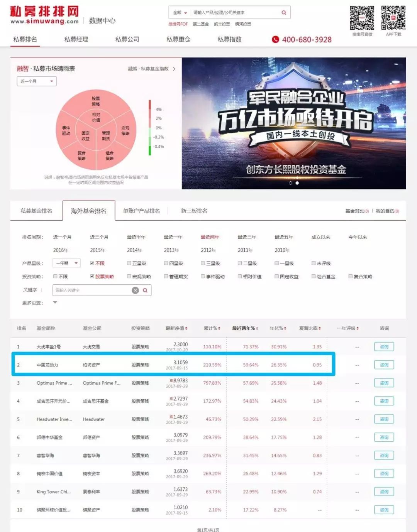Click 咨询 button for 大虎丰盈1号
This screenshot has width=417, height=532.
tap(384, 346)
